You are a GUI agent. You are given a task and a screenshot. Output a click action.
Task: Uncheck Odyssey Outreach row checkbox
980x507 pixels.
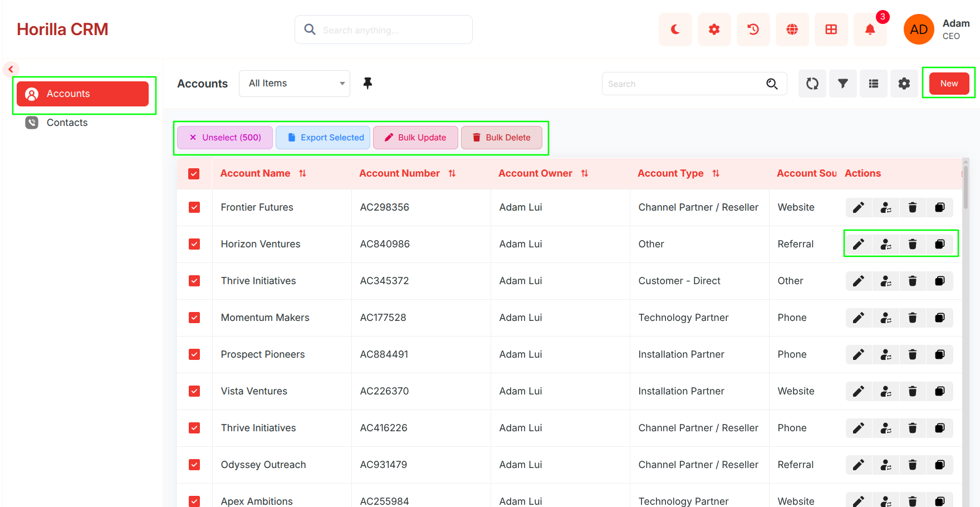194,465
